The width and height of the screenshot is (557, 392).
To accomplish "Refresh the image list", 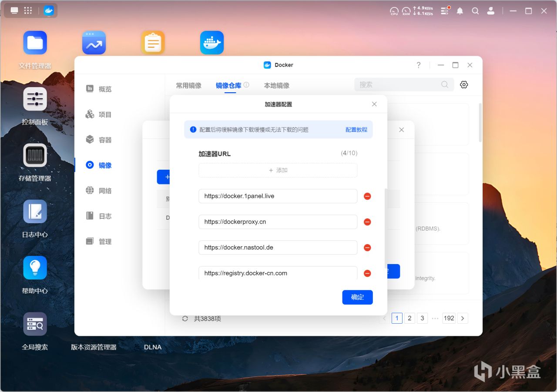I will tap(185, 318).
